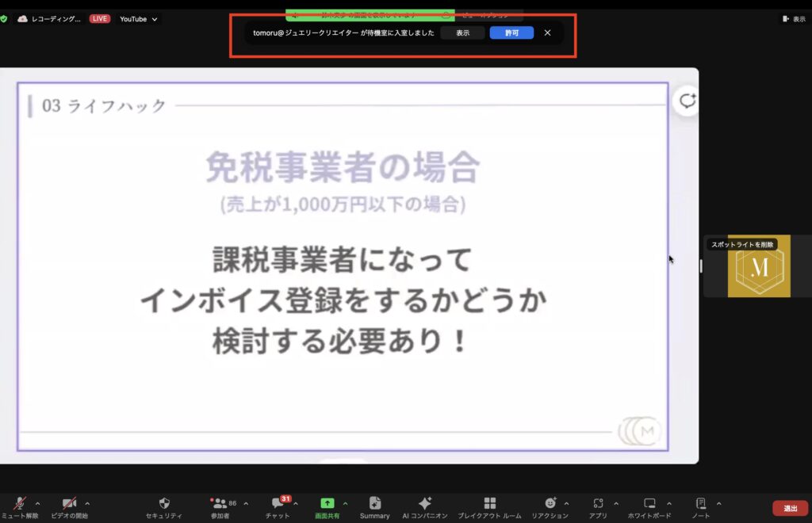Open the セキュリティ shield icon
The height and width of the screenshot is (523, 812).
click(164, 504)
